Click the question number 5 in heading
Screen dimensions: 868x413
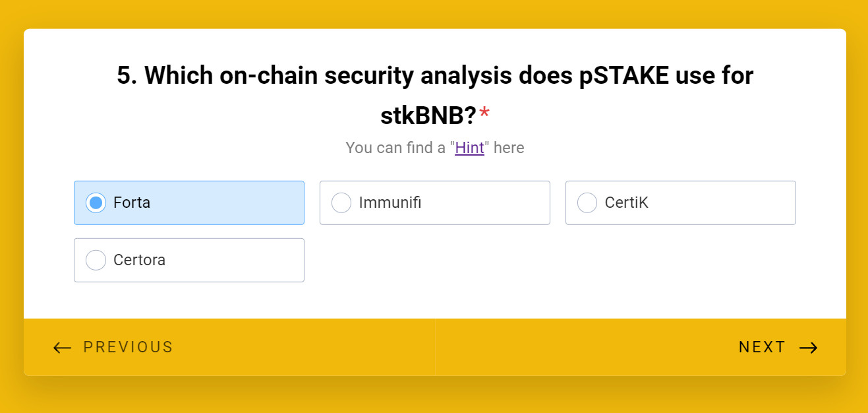tap(125, 76)
